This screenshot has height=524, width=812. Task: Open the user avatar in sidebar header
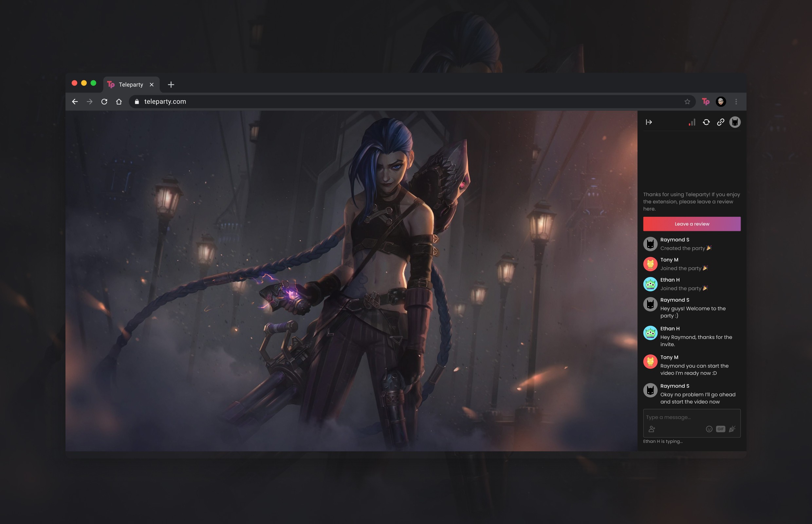click(x=735, y=122)
